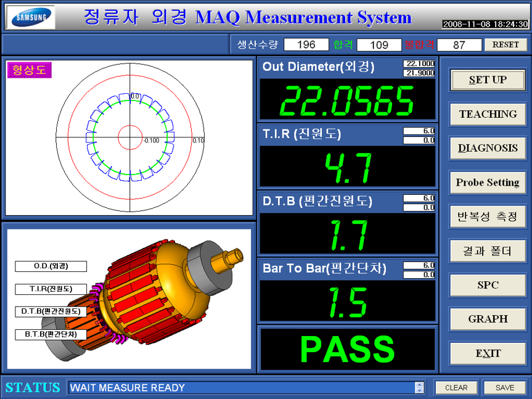Screen dimensions: 532x399
Task: Click the status message spinner arrows
Action: (420, 387)
